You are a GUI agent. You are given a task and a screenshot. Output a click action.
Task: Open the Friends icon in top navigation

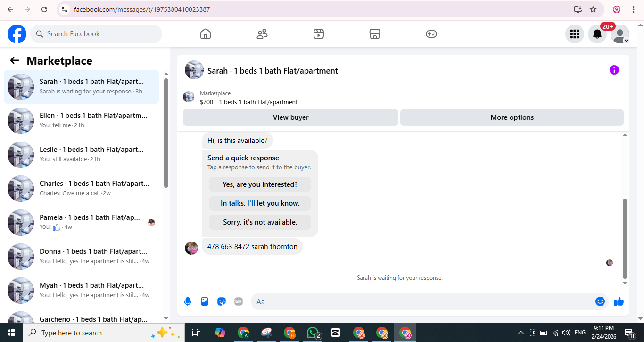pyautogui.click(x=262, y=34)
